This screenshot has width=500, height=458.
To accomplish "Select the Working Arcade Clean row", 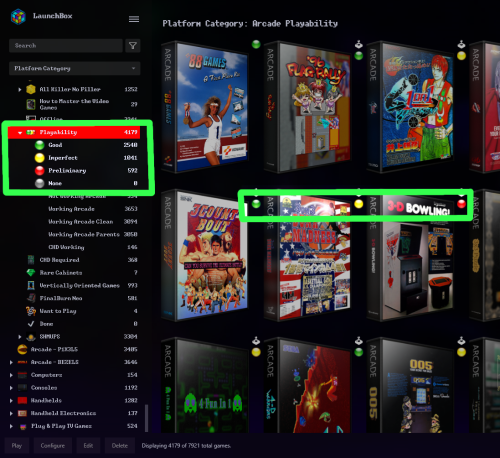I will click(x=74, y=222).
